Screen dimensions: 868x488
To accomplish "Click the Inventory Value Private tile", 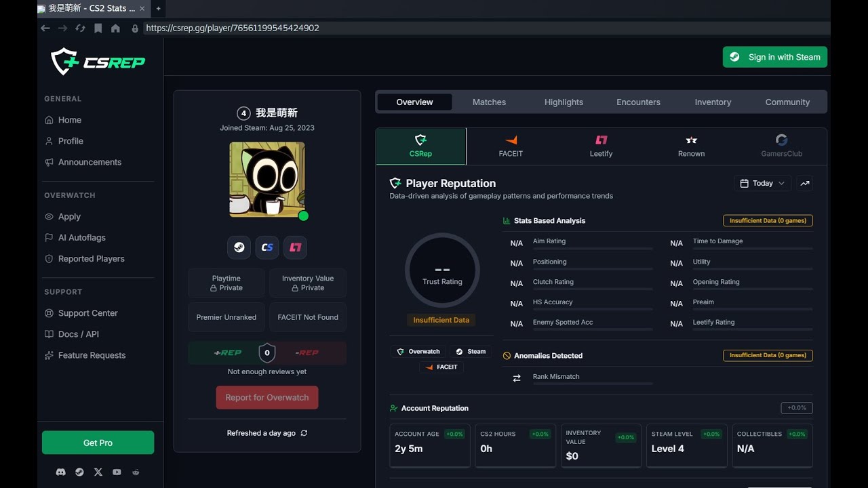I will click(x=308, y=283).
